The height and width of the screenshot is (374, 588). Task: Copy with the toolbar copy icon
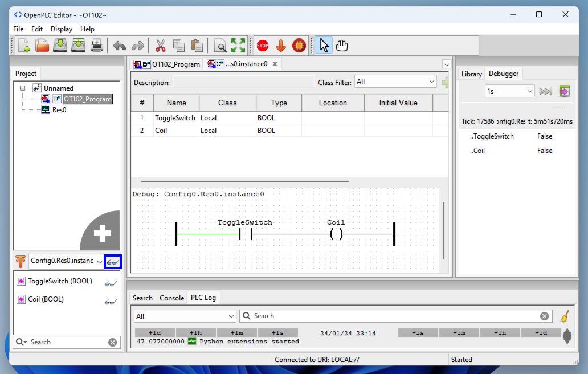tap(179, 46)
